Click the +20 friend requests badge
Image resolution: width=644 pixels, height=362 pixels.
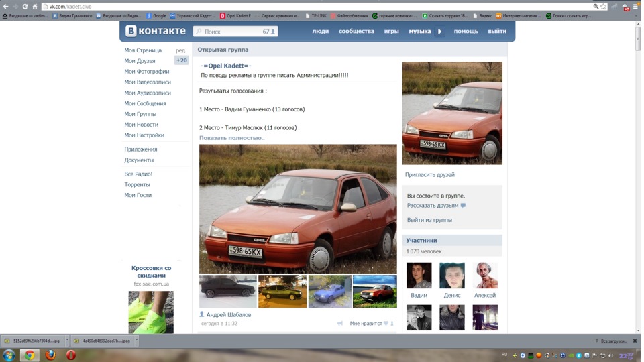pos(182,60)
